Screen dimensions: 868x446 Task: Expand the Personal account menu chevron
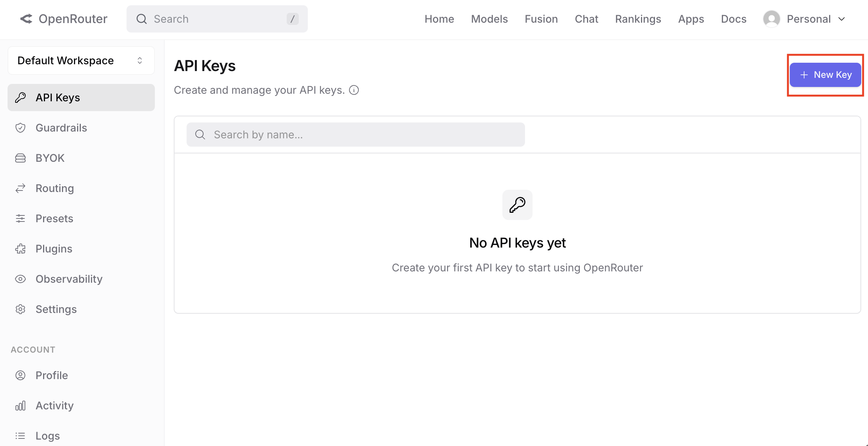[842, 19]
